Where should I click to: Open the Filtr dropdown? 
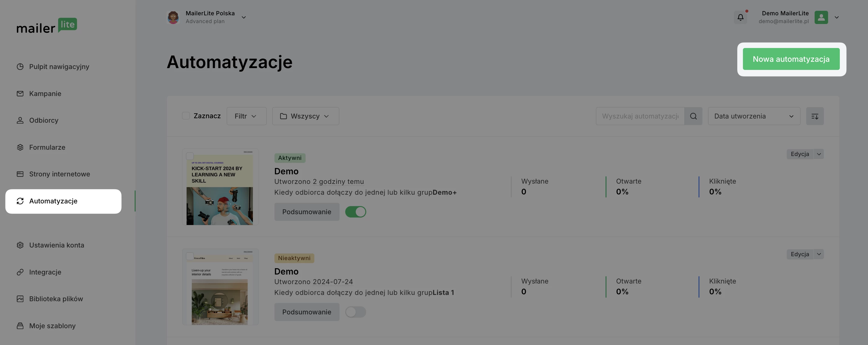246,116
